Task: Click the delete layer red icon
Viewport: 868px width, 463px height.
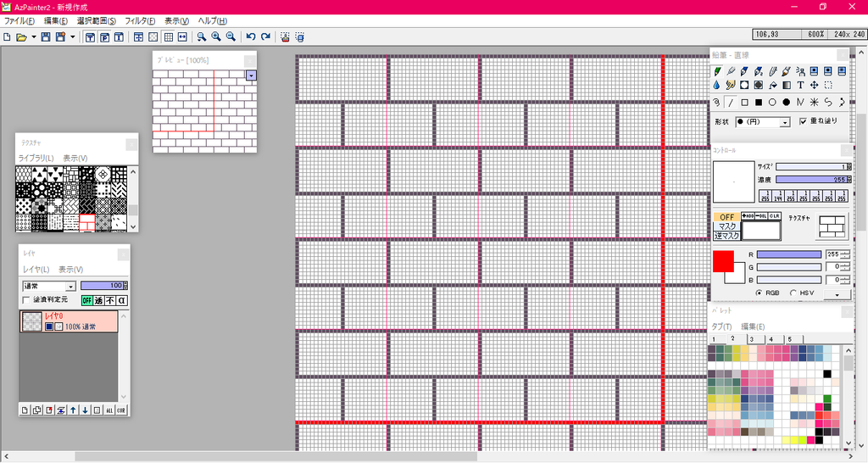Action: (49, 410)
